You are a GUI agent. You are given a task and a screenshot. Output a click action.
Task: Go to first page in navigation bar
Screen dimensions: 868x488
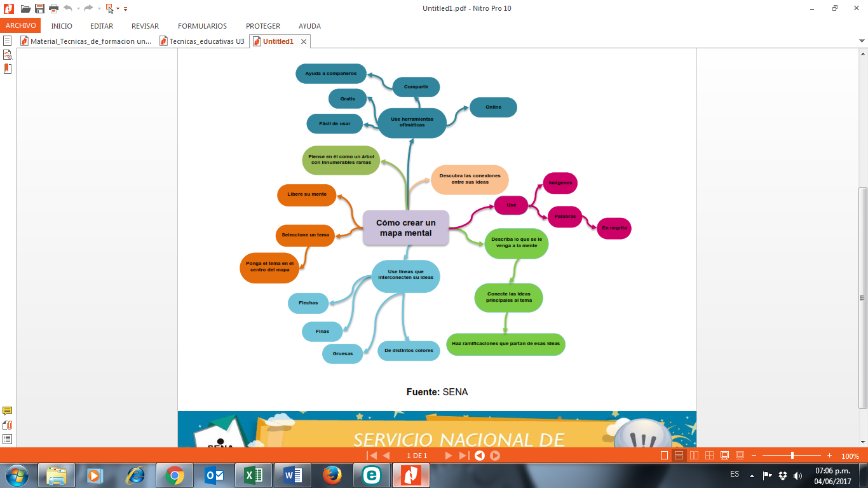[372, 456]
